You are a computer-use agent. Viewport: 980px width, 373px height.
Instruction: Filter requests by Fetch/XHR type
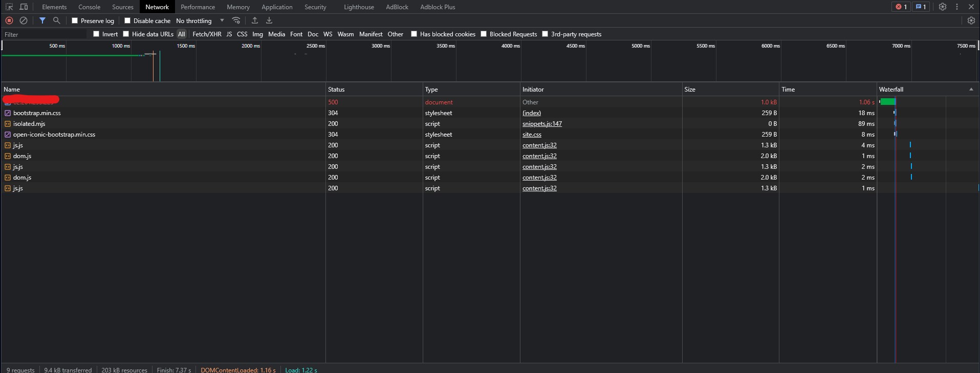pyautogui.click(x=207, y=34)
